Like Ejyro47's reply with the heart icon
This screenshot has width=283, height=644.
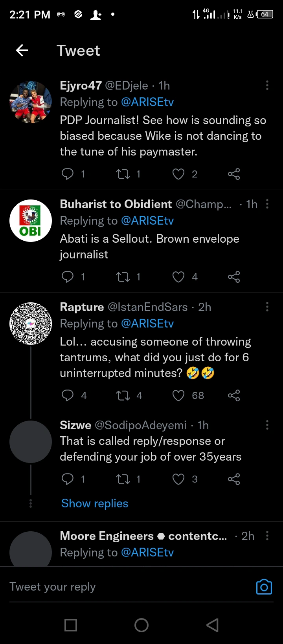click(x=178, y=174)
